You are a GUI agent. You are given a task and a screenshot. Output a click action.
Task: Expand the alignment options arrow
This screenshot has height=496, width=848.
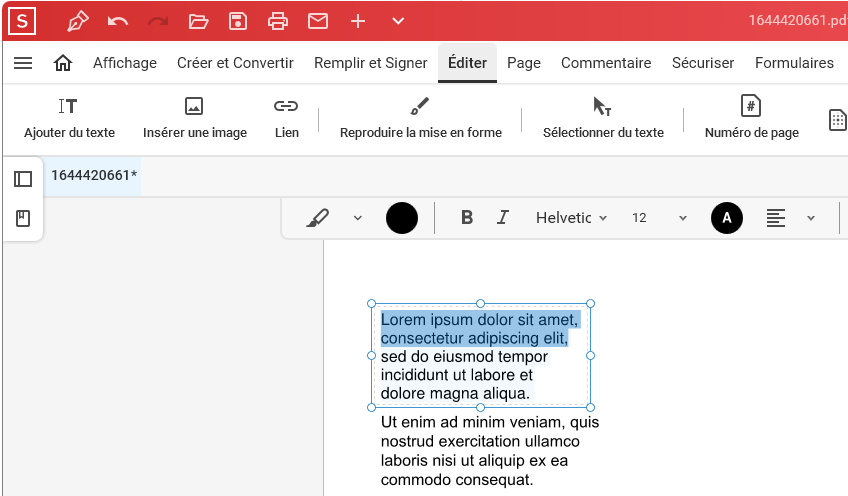tap(811, 218)
